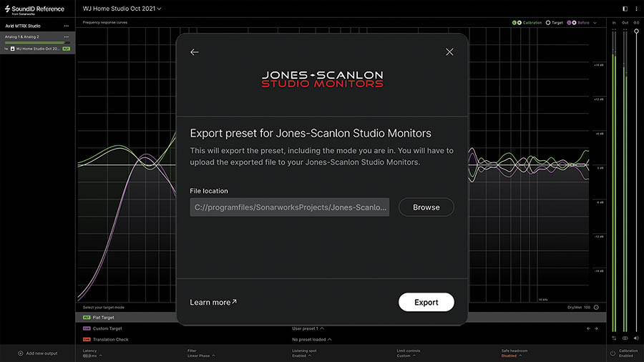This screenshot has height=362, width=644.
Task: Expand the Limit controls Custom menu
Action: [409, 353]
